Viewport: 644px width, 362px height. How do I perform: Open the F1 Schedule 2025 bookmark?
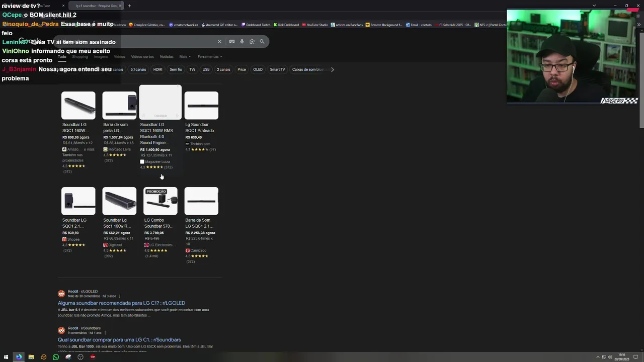452,25
